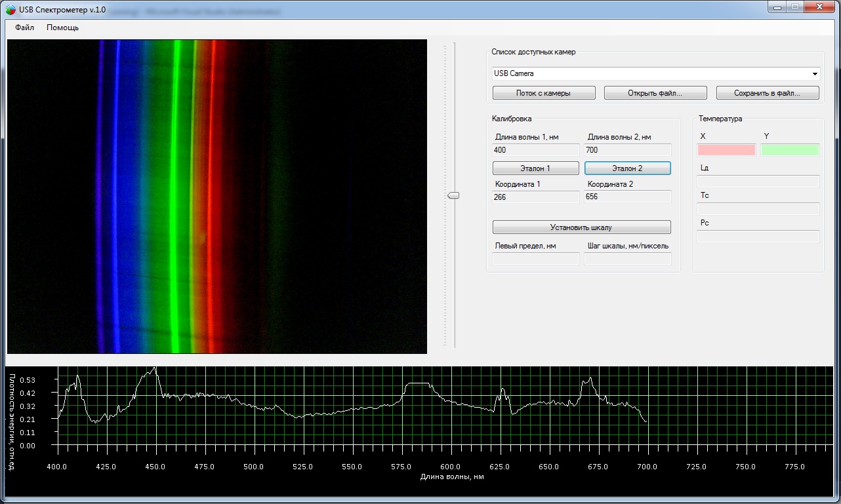Click the vertical slider thumb beside spectrum image

point(453,195)
